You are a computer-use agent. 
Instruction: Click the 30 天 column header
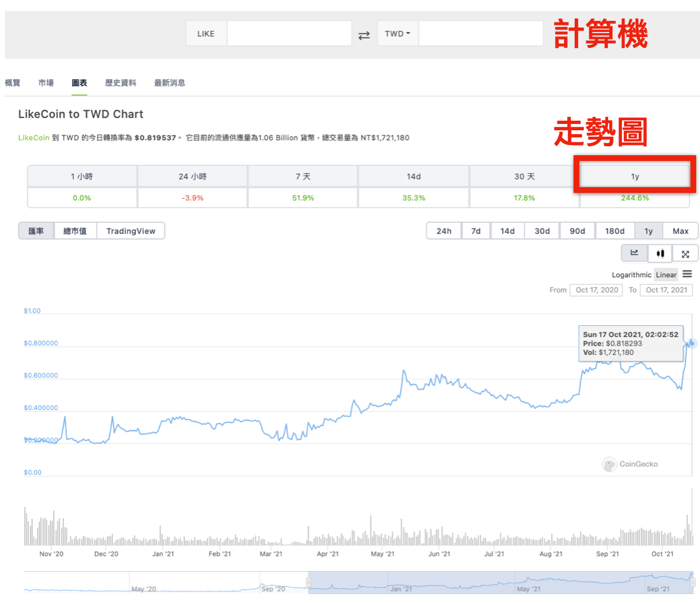[524, 176]
